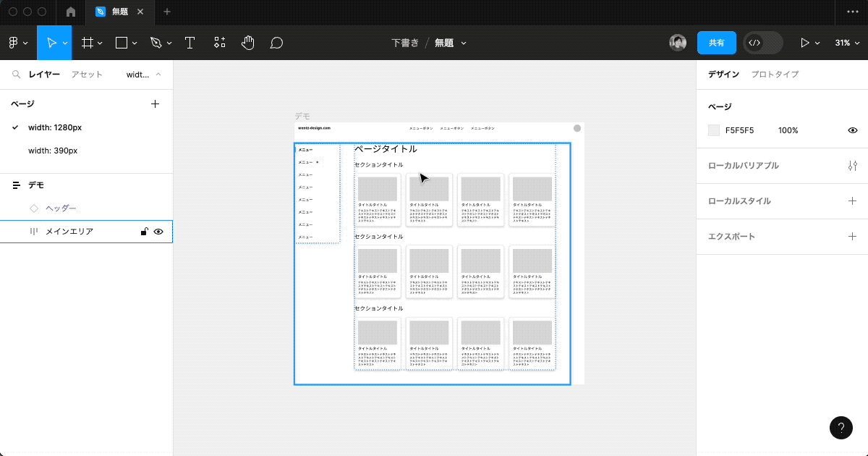
Task: Hide the メインエリア layer with eye icon
Action: click(158, 232)
